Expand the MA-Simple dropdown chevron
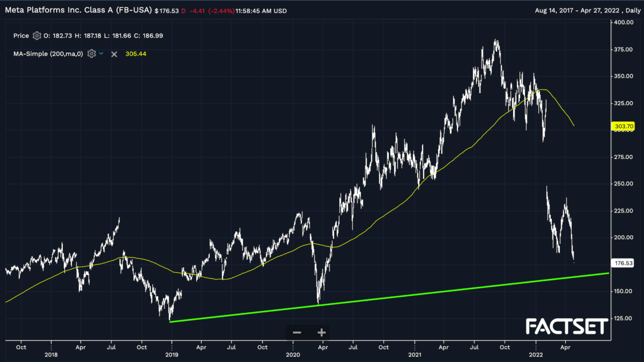This screenshot has height=362, width=644. [x=101, y=53]
